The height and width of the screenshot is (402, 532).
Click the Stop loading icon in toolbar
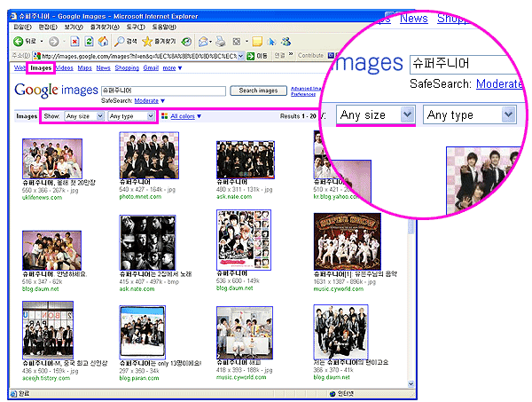[x=74, y=42]
